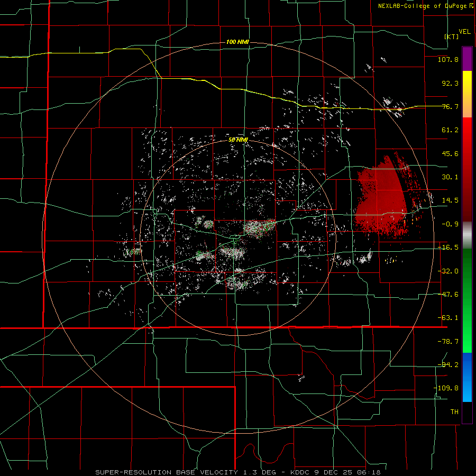Click the TH legend label
This screenshot has height=476, width=476.
tap(454, 411)
